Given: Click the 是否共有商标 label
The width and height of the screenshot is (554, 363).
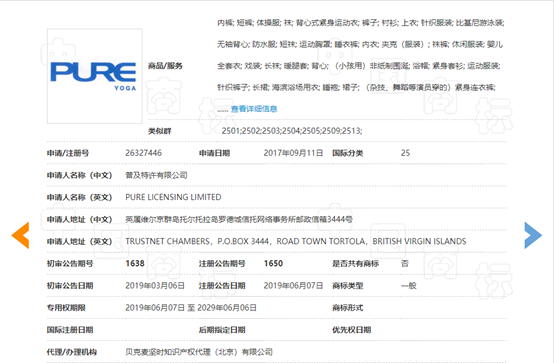Looking at the screenshot, I should click(x=355, y=263).
